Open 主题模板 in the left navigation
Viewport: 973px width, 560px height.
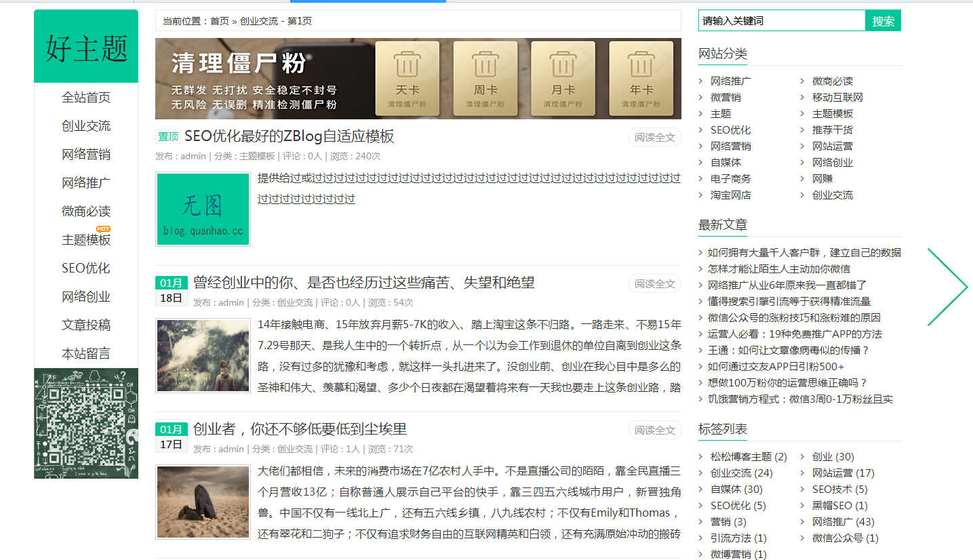point(86,240)
